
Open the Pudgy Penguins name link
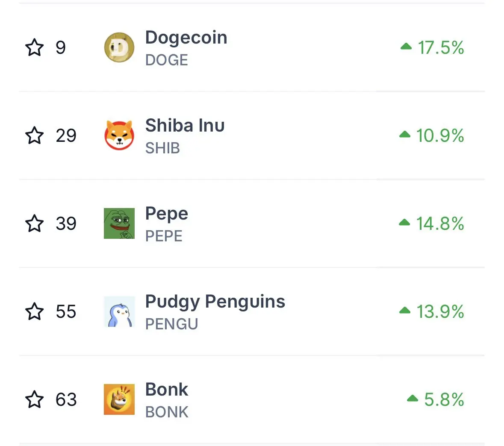[x=215, y=302]
